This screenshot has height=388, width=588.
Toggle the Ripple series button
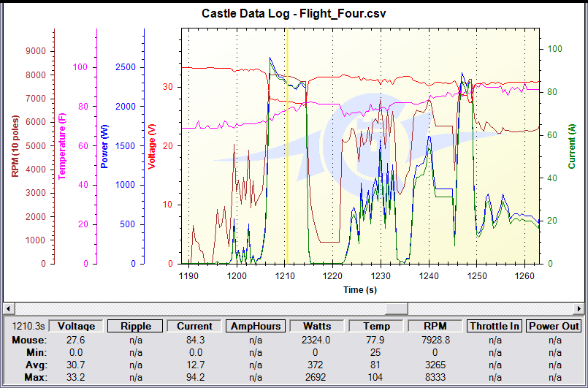coord(135,326)
